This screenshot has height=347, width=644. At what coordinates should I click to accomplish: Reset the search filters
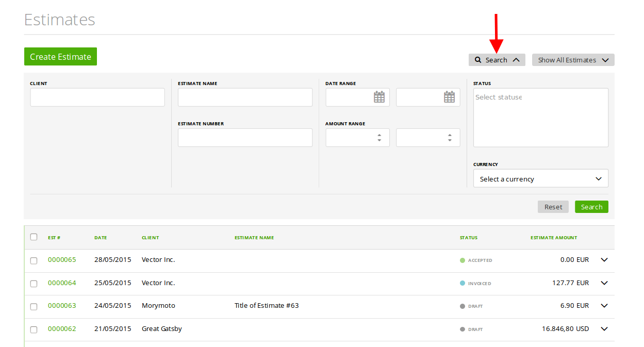click(x=553, y=207)
